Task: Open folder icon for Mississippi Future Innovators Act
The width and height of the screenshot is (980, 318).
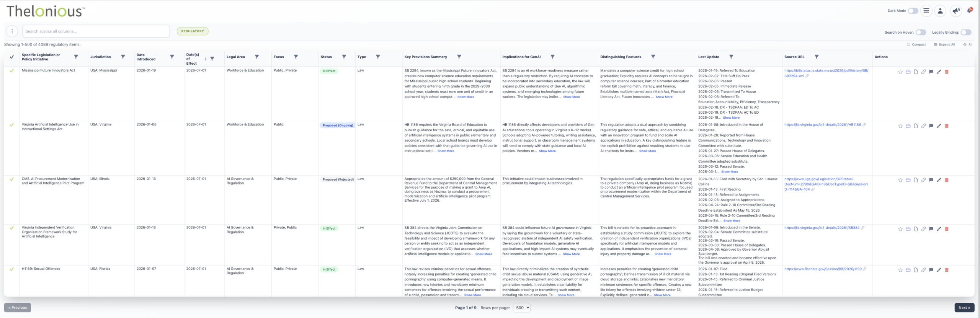Action: pyautogui.click(x=908, y=72)
